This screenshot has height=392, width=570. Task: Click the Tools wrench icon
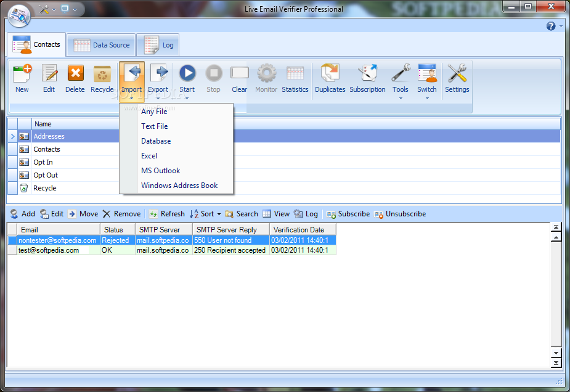(x=401, y=73)
